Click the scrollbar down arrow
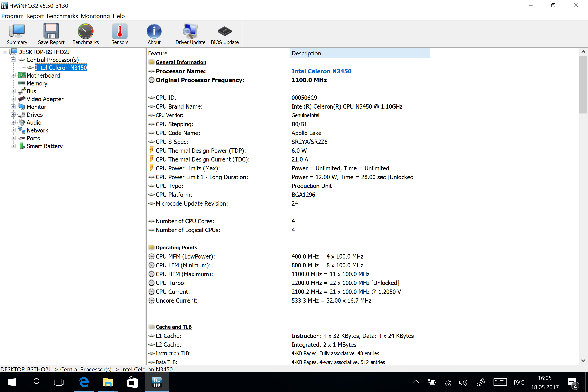The width and height of the screenshot is (588, 392). [x=583, y=360]
